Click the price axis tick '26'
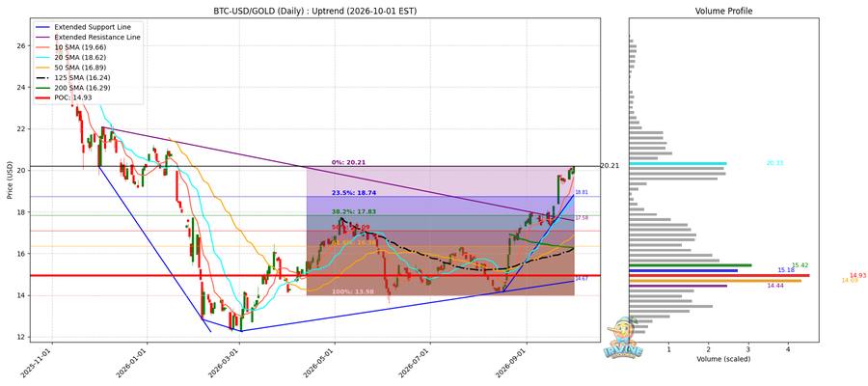 click(x=20, y=45)
